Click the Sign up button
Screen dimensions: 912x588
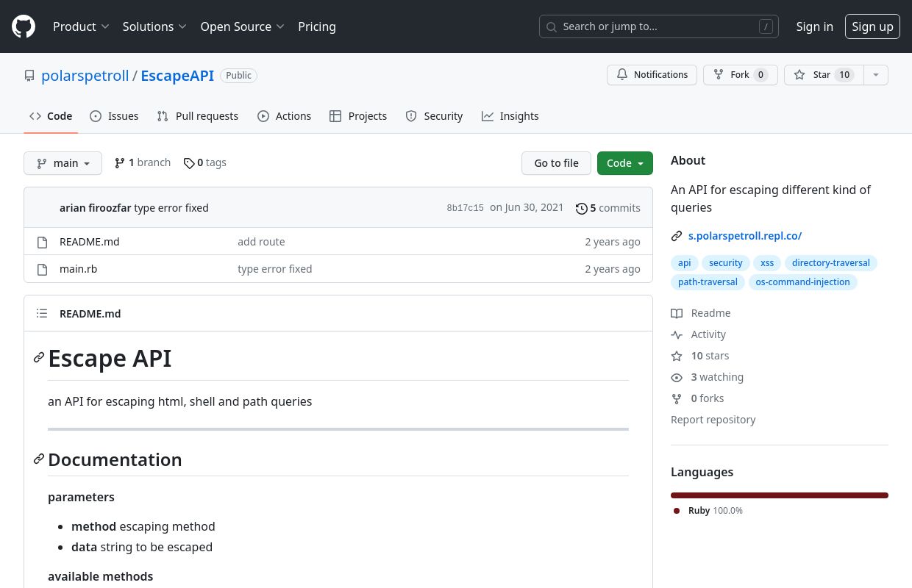click(x=872, y=26)
